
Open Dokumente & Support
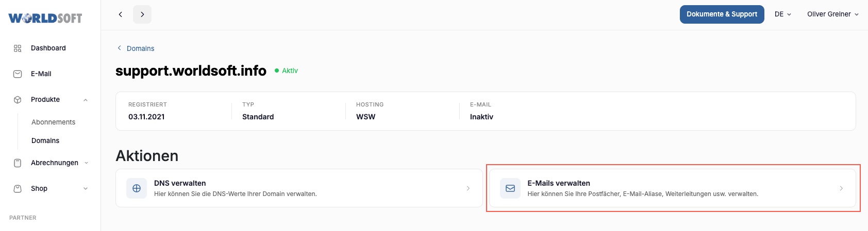pyautogui.click(x=722, y=14)
